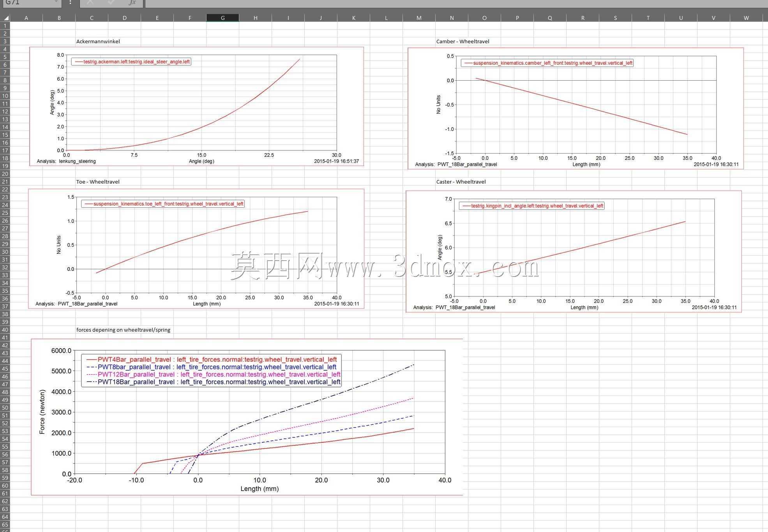Select row 40 header
The image size is (768, 532).
point(5,330)
